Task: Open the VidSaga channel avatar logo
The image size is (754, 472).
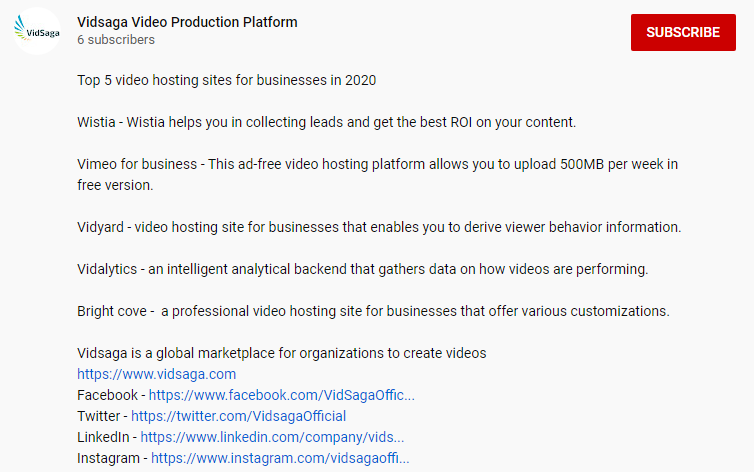Action: (36, 31)
